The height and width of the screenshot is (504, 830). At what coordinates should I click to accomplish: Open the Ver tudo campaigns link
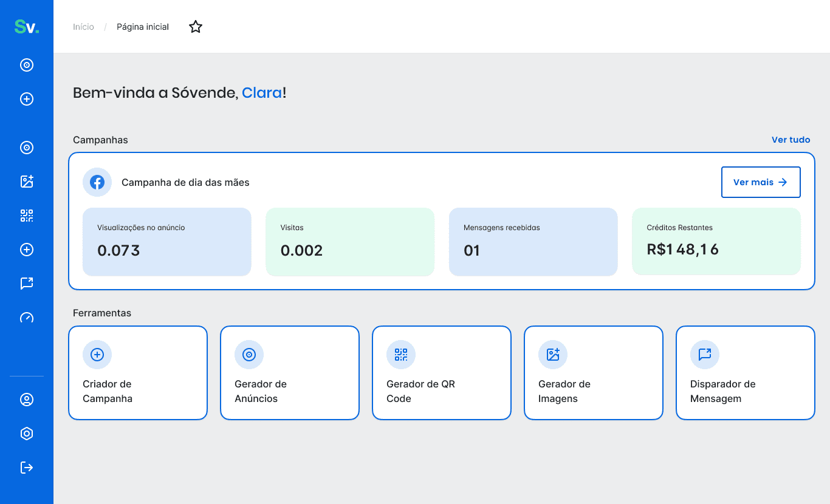(791, 140)
